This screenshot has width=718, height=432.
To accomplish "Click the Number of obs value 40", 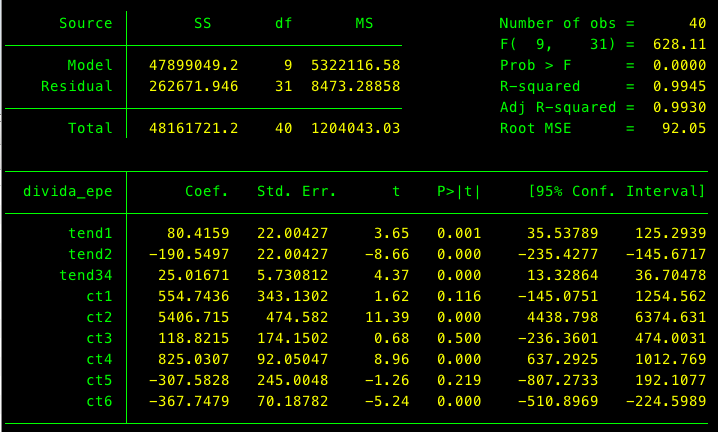I will tap(697, 23).
